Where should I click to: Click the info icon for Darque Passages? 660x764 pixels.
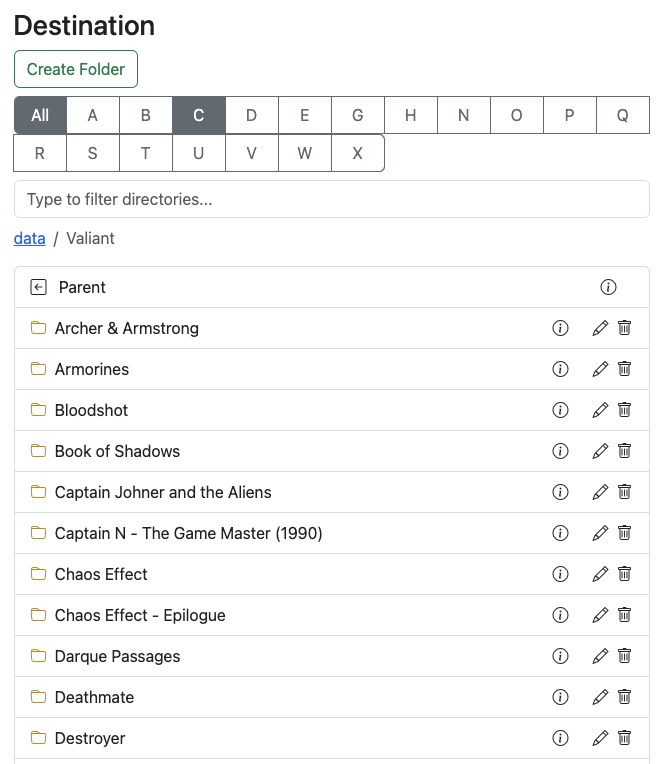click(560, 656)
